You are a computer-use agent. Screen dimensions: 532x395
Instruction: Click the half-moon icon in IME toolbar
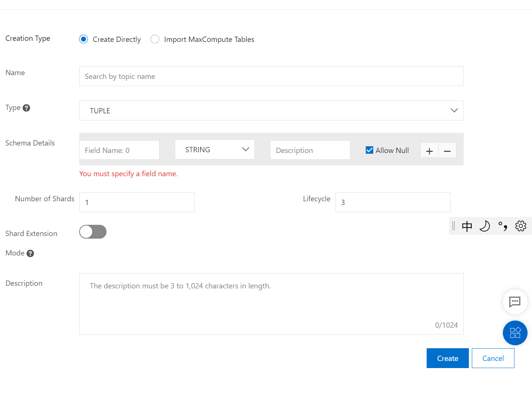pyautogui.click(x=485, y=226)
